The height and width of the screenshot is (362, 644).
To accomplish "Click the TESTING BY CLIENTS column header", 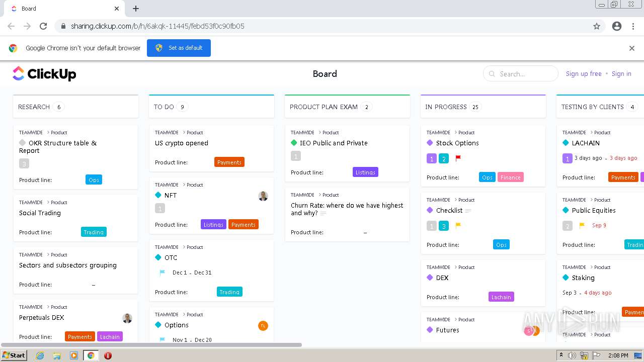I will [600, 107].
